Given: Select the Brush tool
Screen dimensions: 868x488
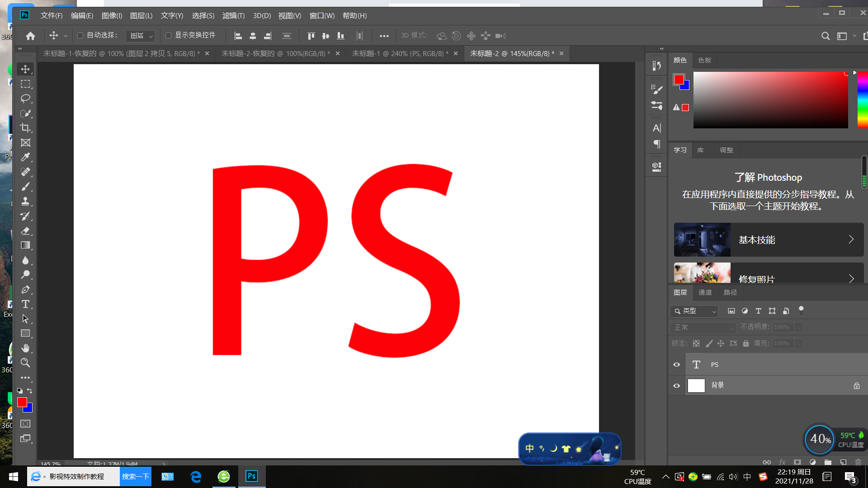Looking at the screenshot, I should (x=26, y=187).
